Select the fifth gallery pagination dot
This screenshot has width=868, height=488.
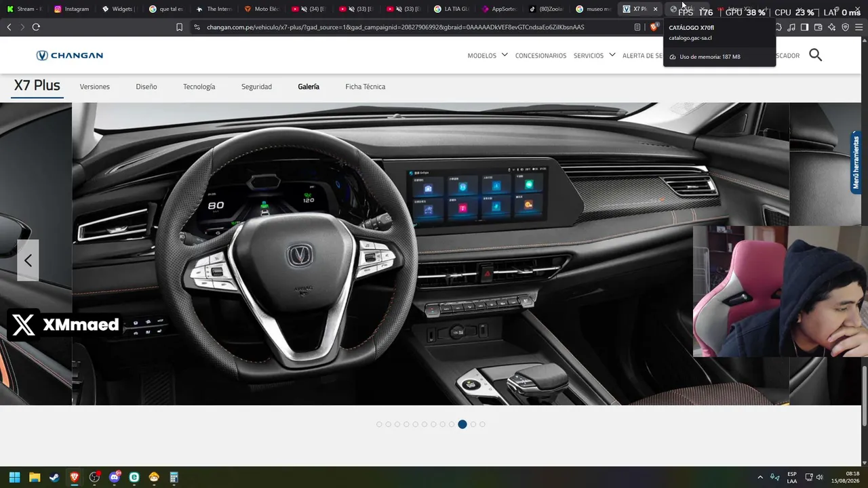point(415,424)
